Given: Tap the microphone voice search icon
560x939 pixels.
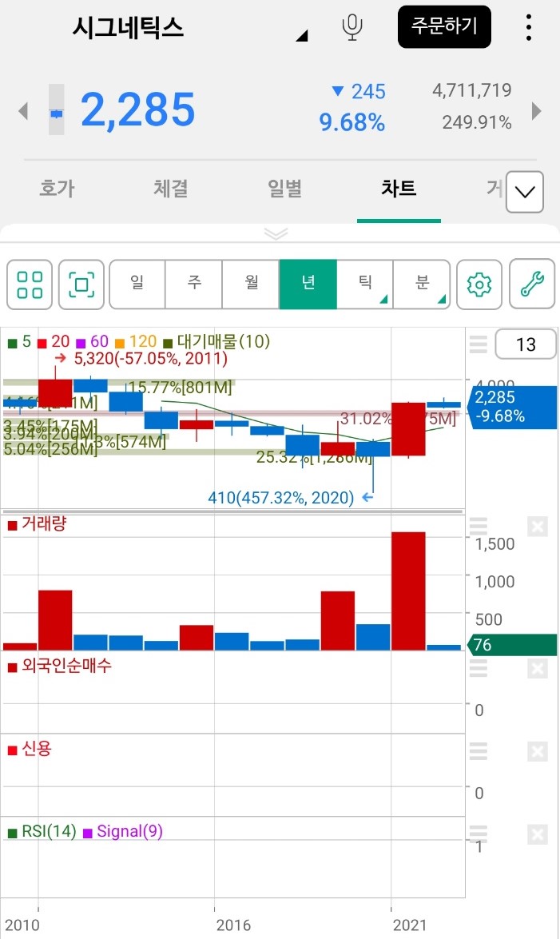Looking at the screenshot, I should (x=352, y=27).
